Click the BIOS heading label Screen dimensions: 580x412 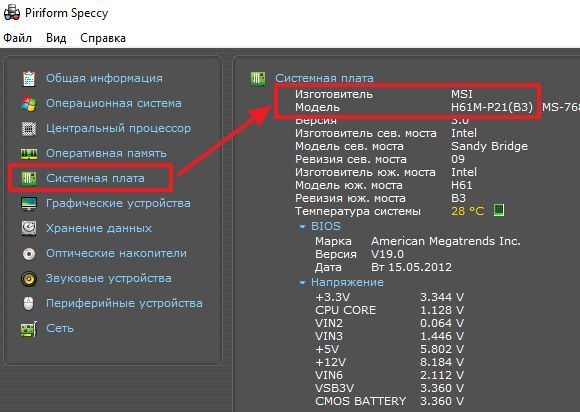click(x=326, y=226)
